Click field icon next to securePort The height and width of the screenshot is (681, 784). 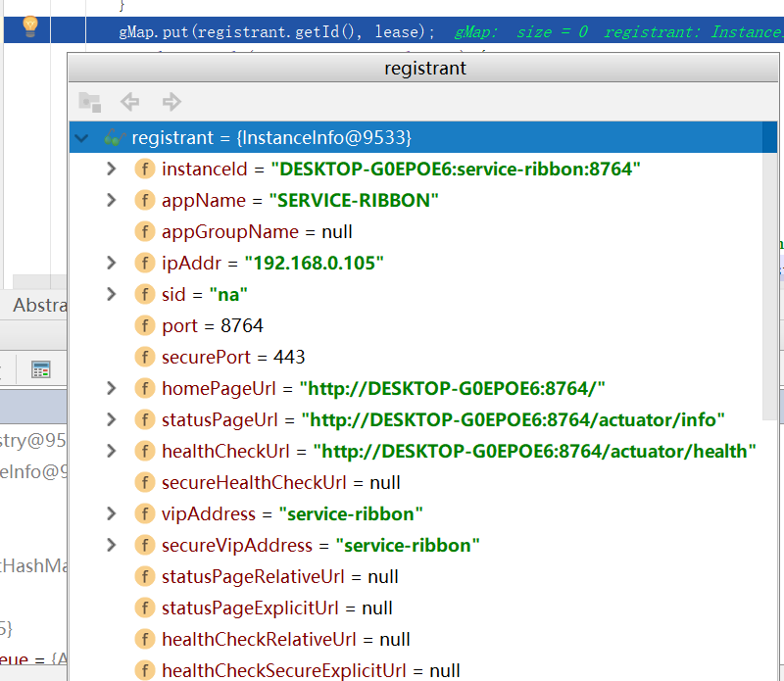(144, 357)
